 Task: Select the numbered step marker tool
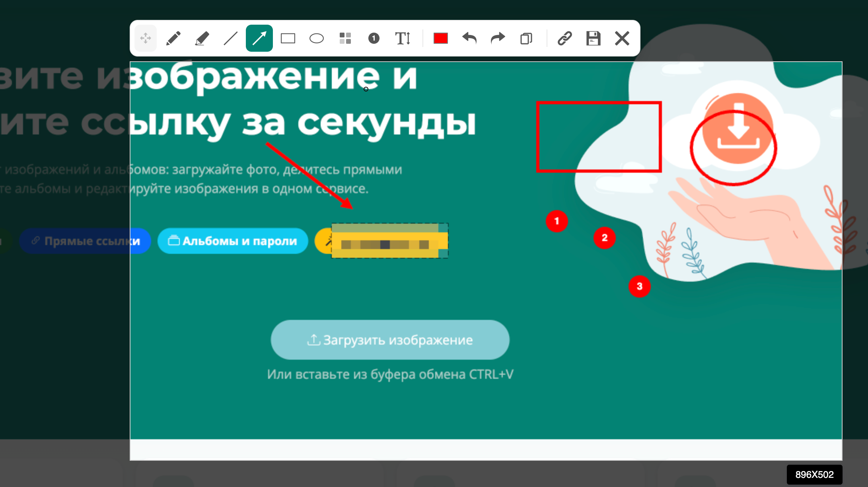[374, 39]
